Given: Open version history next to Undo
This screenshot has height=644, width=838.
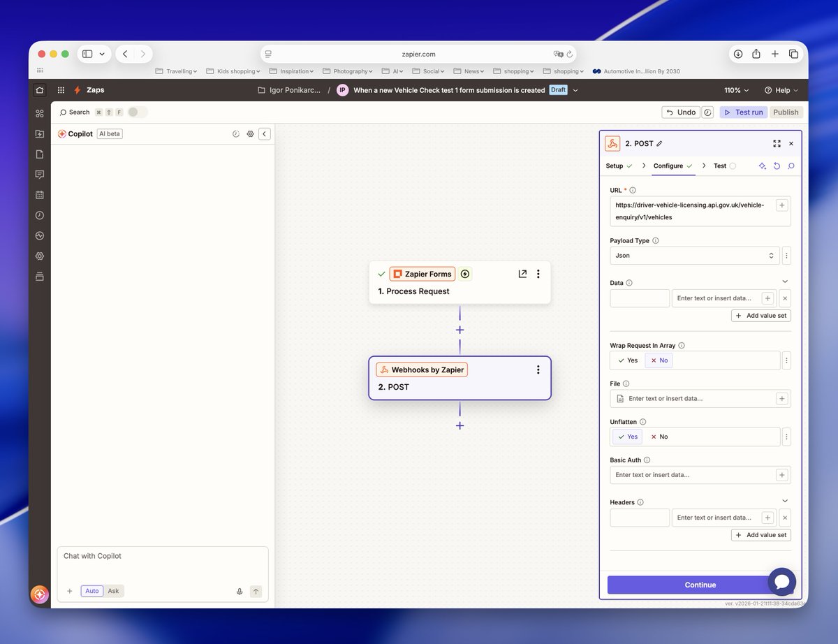Looking at the screenshot, I should 708,112.
